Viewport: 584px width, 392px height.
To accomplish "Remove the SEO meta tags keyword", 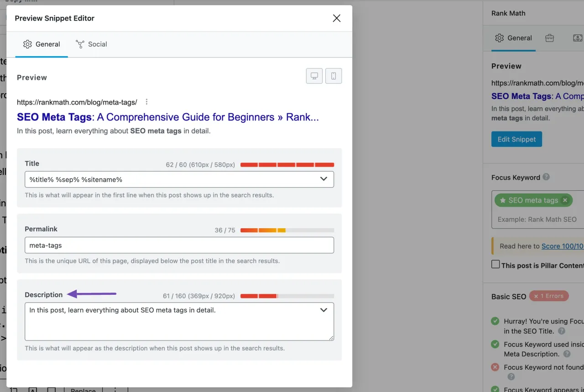I will pyautogui.click(x=565, y=200).
